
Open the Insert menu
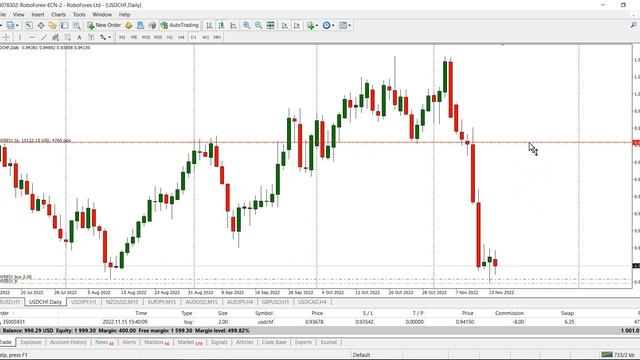pyautogui.click(x=38, y=14)
